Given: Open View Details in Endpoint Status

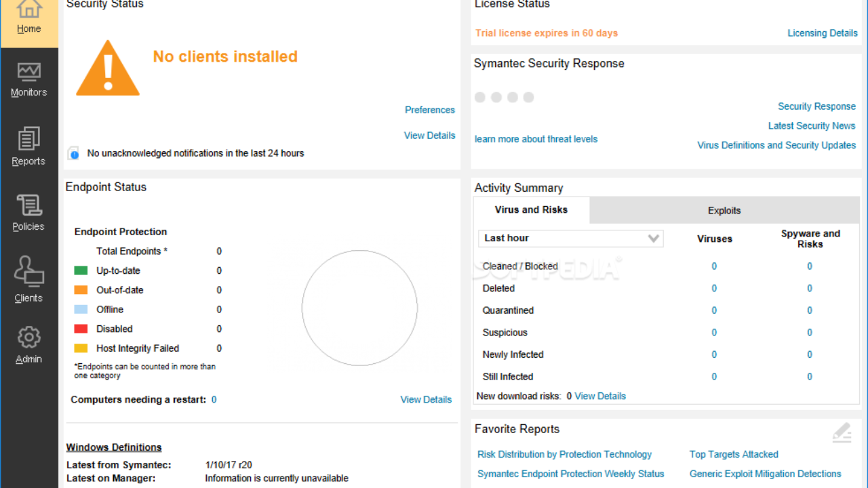Looking at the screenshot, I should click(426, 400).
